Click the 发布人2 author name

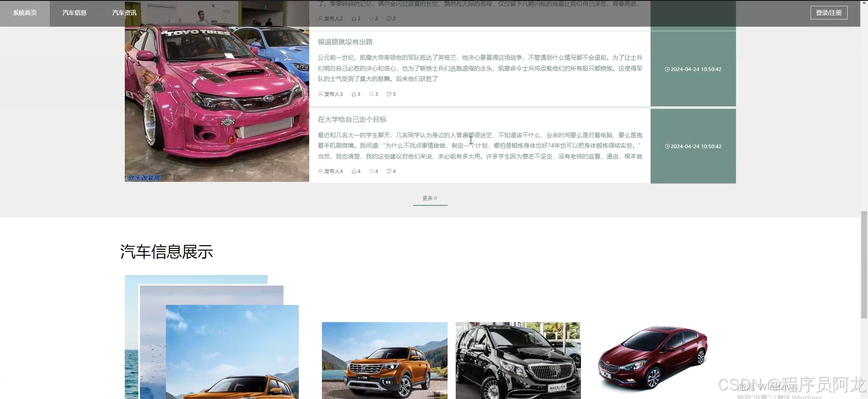click(333, 19)
